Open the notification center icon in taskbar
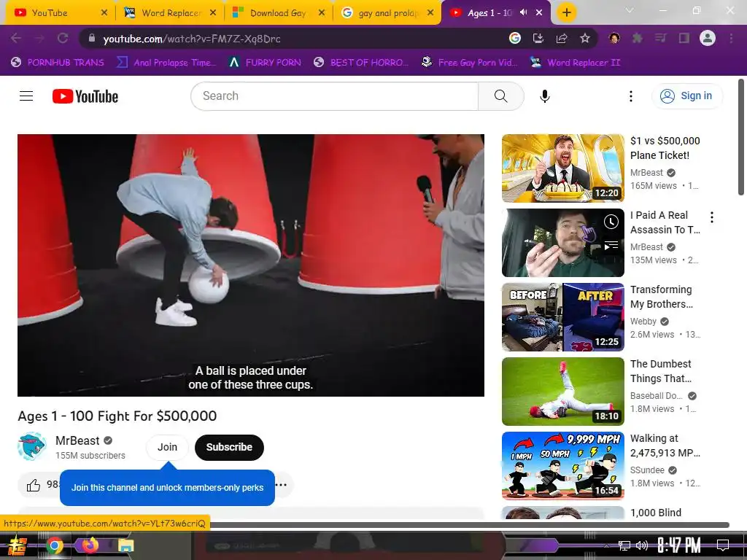The height and width of the screenshot is (560, 747). click(723, 545)
